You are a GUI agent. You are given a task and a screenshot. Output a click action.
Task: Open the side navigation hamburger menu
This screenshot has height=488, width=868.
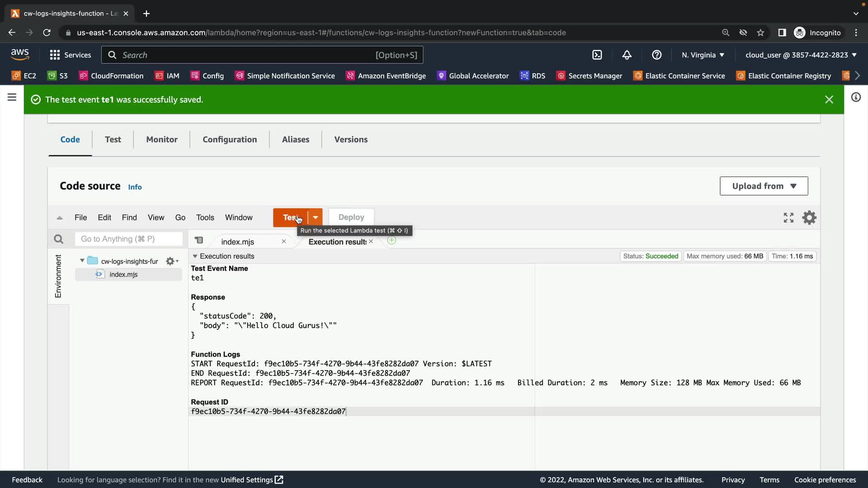(x=12, y=97)
